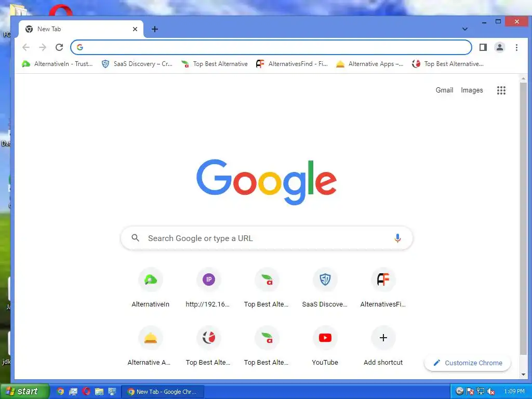Go back using the back arrow
This screenshot has width=532, height=399.
(x=26, y=47)
